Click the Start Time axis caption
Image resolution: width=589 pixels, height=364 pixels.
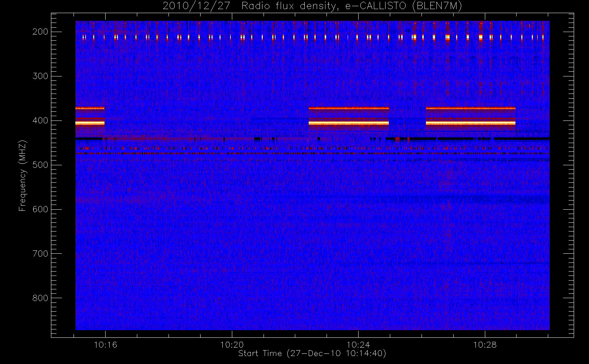(x=312, y=353)
